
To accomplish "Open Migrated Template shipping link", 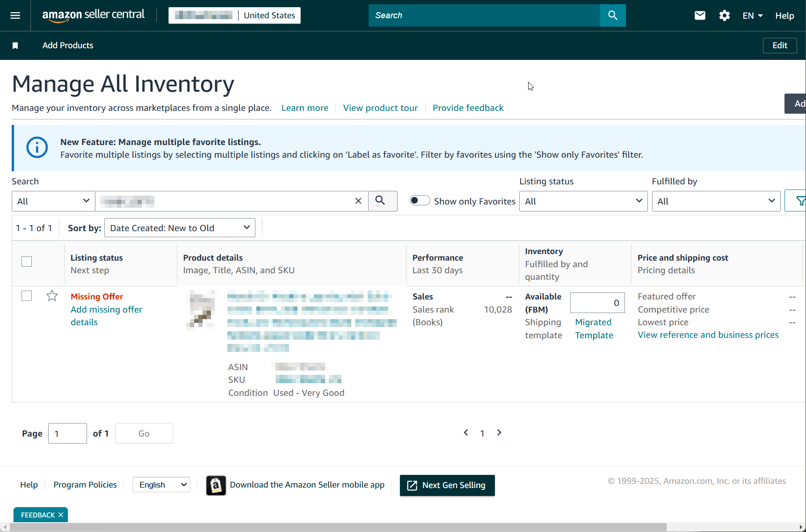I will (x=594, y=328).
